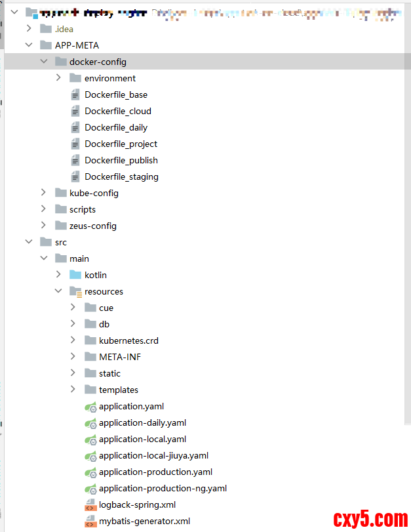Select the zeus-config folder
Viewport: 411px width, 532px height.
92,226
